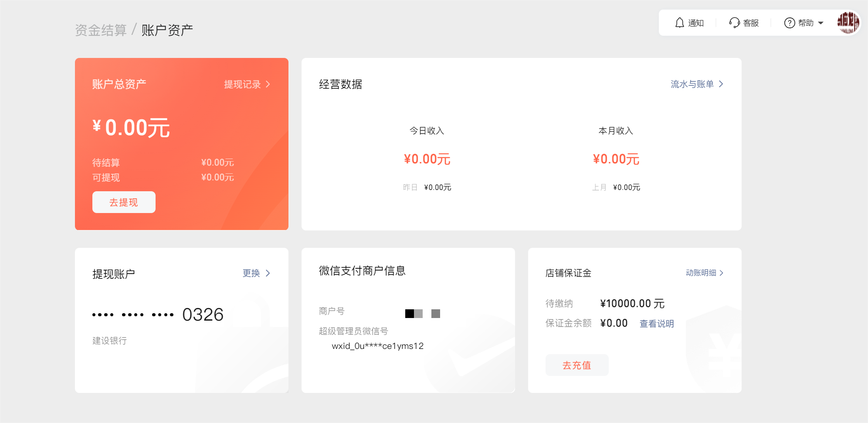
Task: Open 提现记录 link
Action: [242, 85]
